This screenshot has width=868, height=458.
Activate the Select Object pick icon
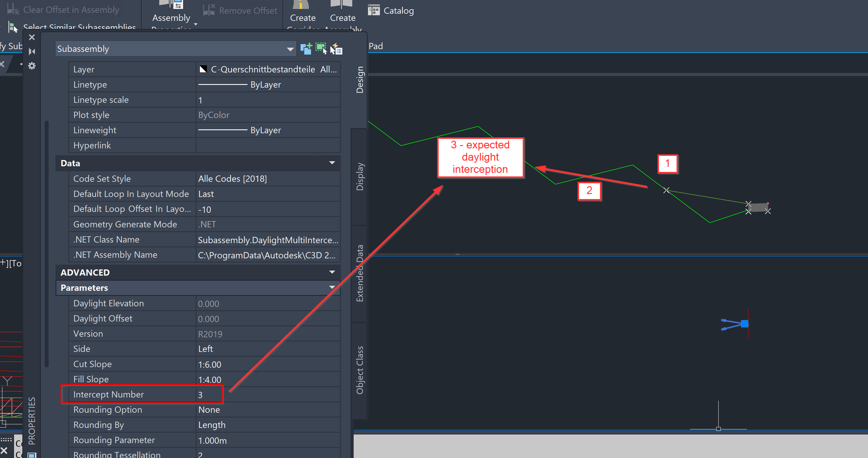(x=321, y=48)
